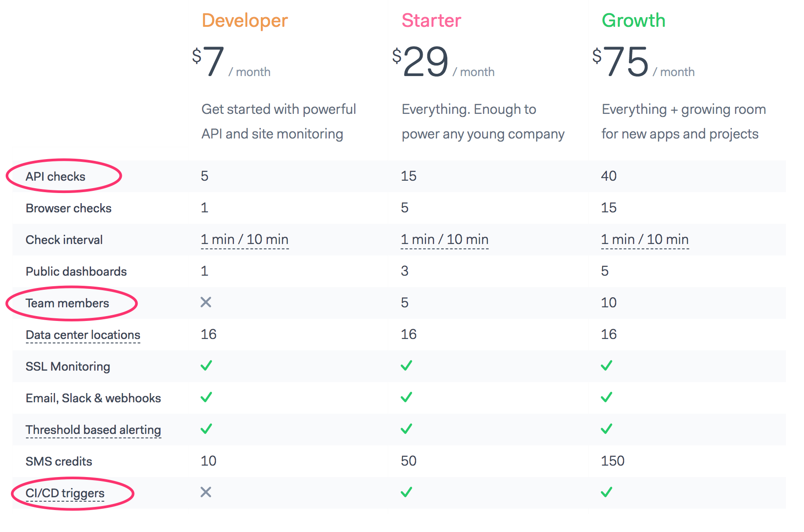Click the Growth plan's SSL Monitoring checkmark
804x532 pixels.
click(607, 365)
